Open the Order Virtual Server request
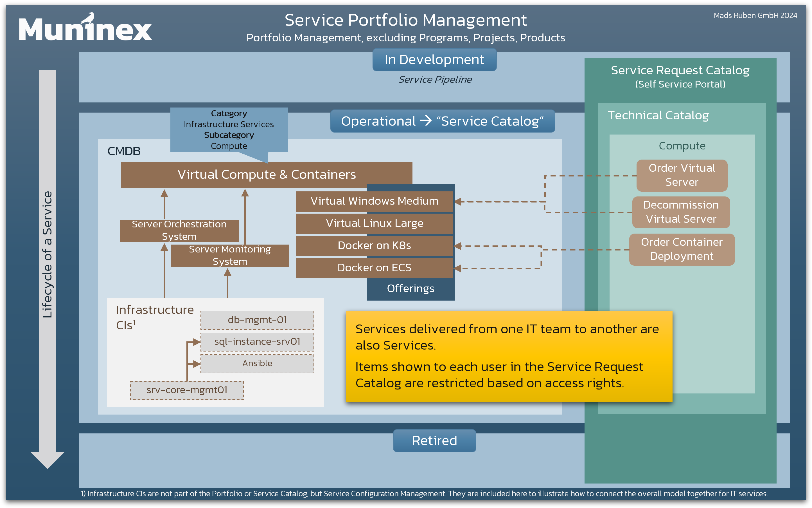Screen dimensions: 812x508 [682, 175]
